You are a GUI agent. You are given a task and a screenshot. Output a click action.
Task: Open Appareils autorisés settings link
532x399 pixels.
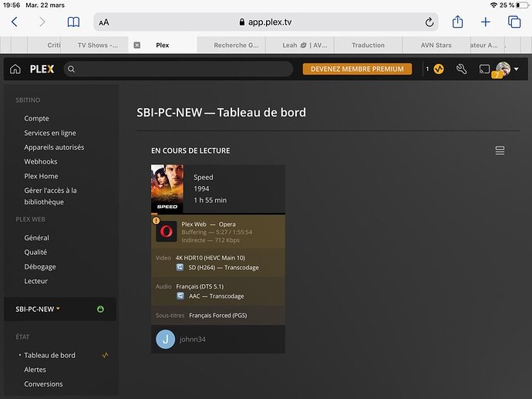coord(54,147)
